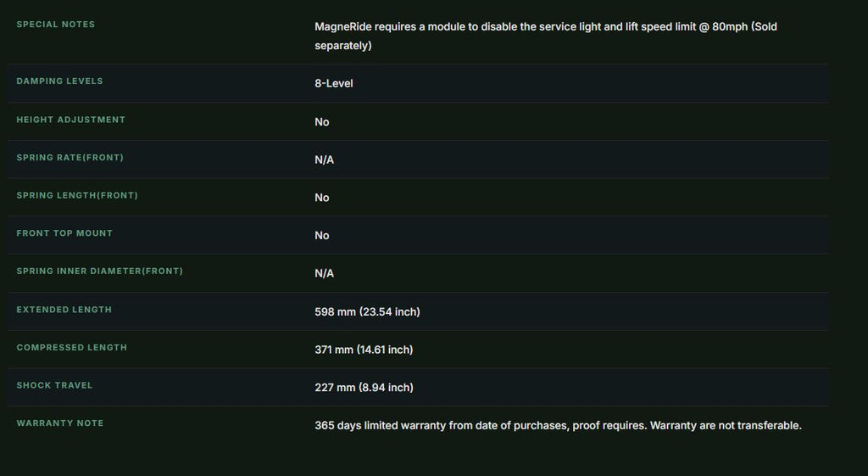
Task: Select the Extended Length label
Action: (x=64, y=310)
